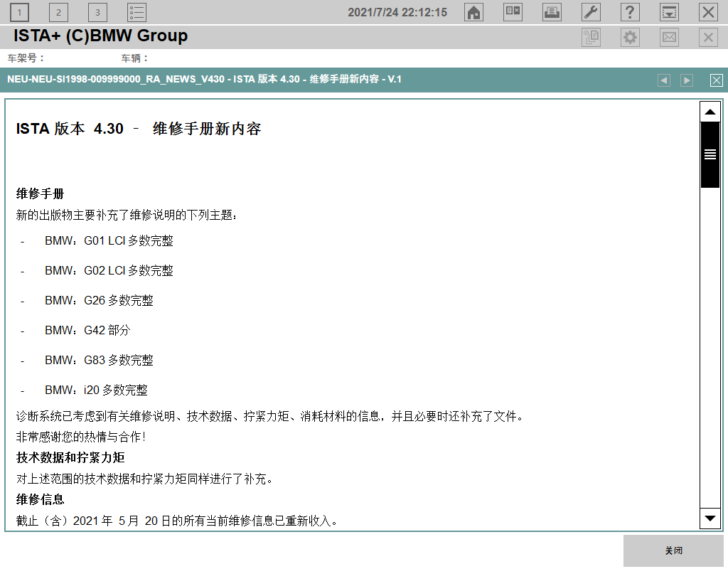The image size is (728, 569).
Task: Open the settings gear icon
Action: 630,37
